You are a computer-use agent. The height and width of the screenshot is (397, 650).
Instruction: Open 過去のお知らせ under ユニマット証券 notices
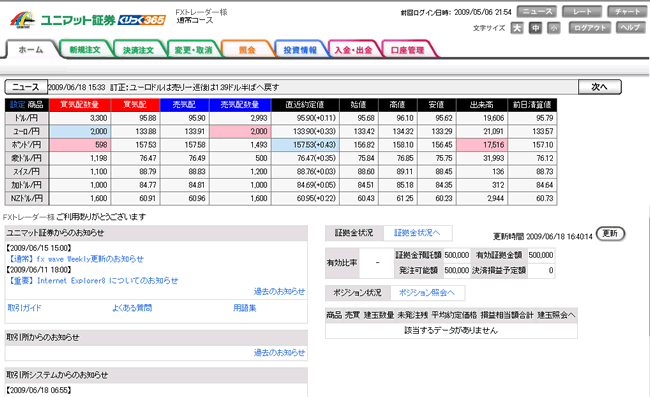click(279, 291)
